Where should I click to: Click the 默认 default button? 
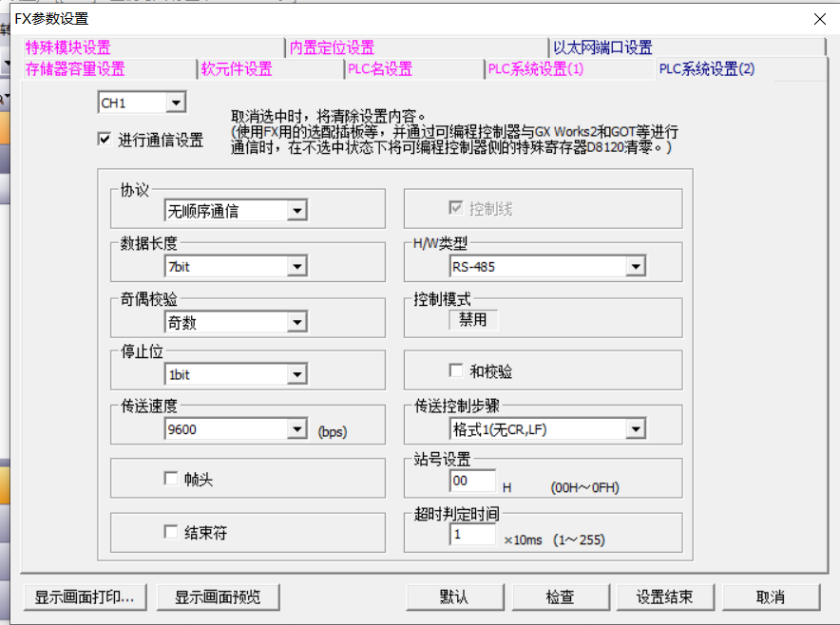[454, 597]
